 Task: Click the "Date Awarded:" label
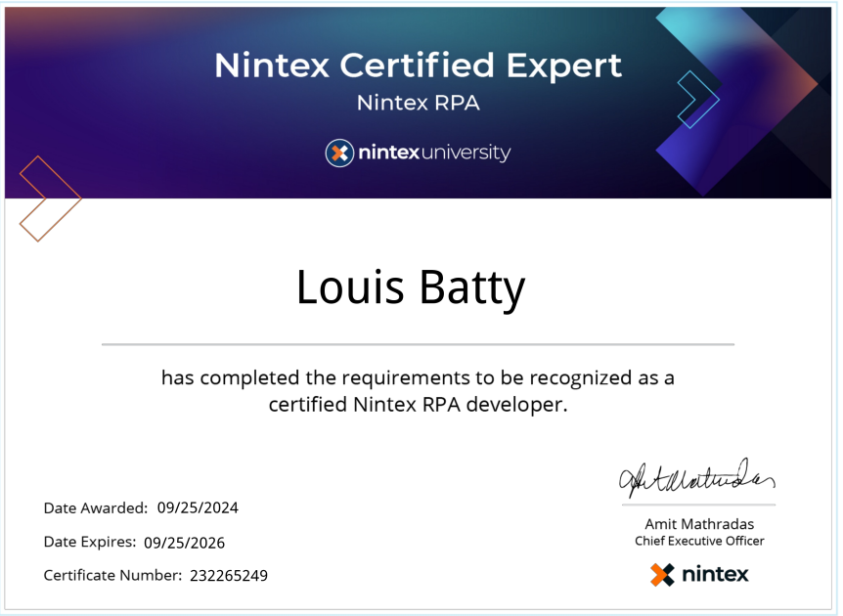(x=96, y=507)
